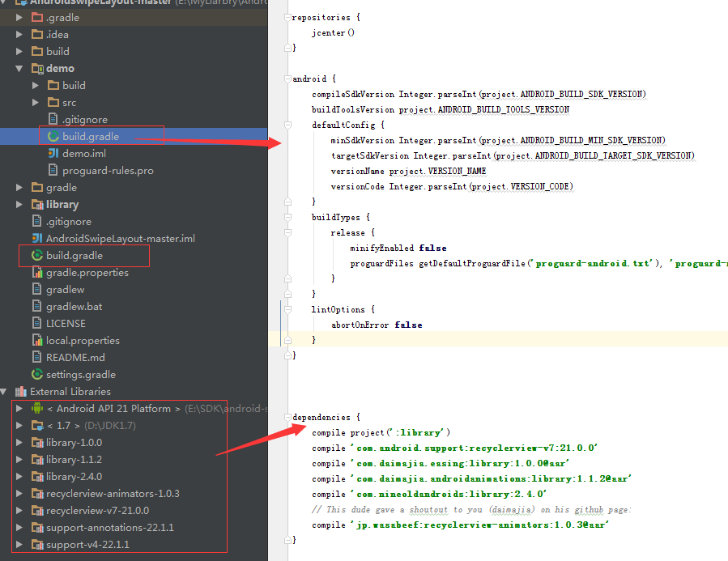Image resolution: width=728 pixels, height=561 pixels.
Task: Click the demo.iml module file icon
Action: click(53, 153)
